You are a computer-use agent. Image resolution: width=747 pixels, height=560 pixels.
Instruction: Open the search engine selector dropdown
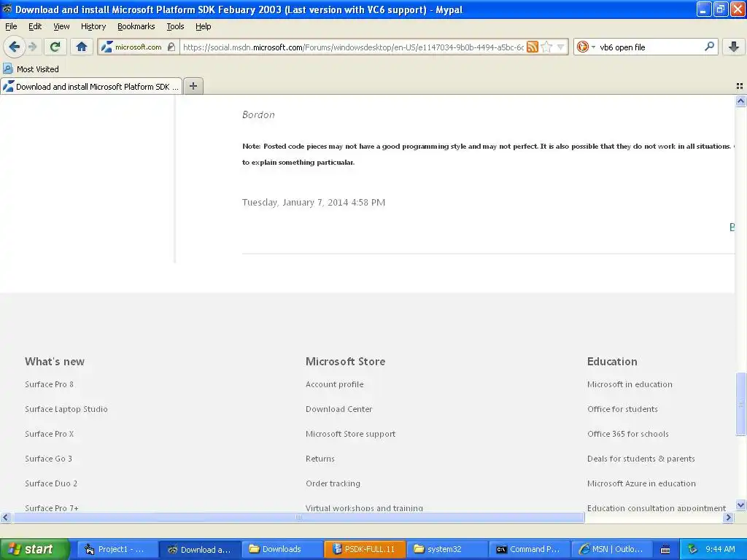click(586, 47)
